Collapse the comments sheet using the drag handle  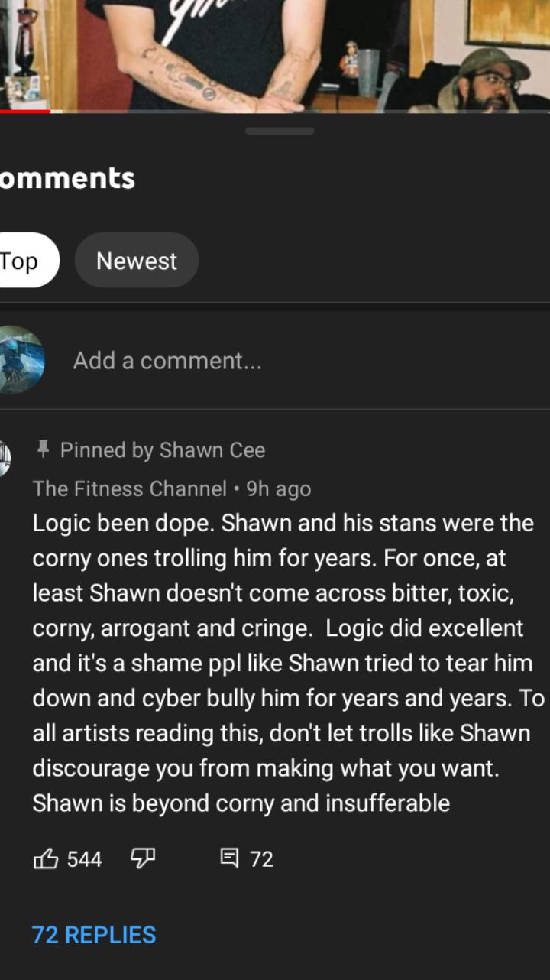pyautogui.click(x=280, y=131)
